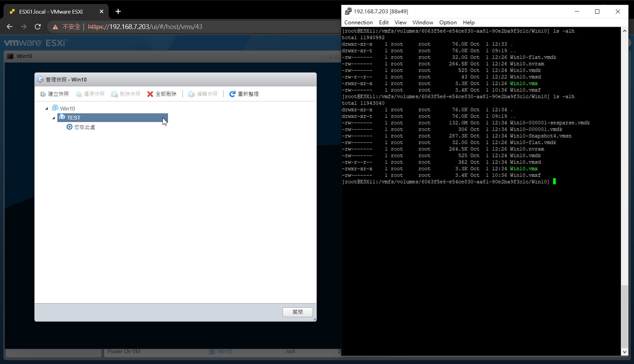Select the 您在此處 tree row
The width and height of the screenshot is (634, 364).
click(x=81, y=127)
